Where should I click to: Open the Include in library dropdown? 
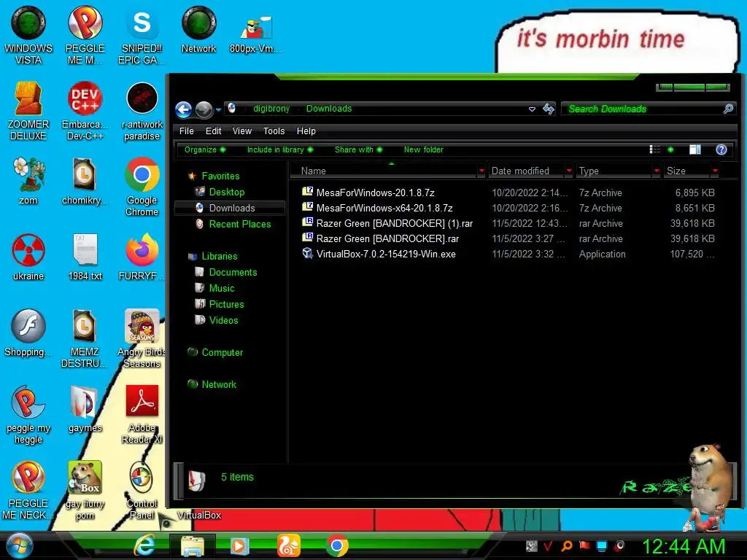click(x=279, y=149)
